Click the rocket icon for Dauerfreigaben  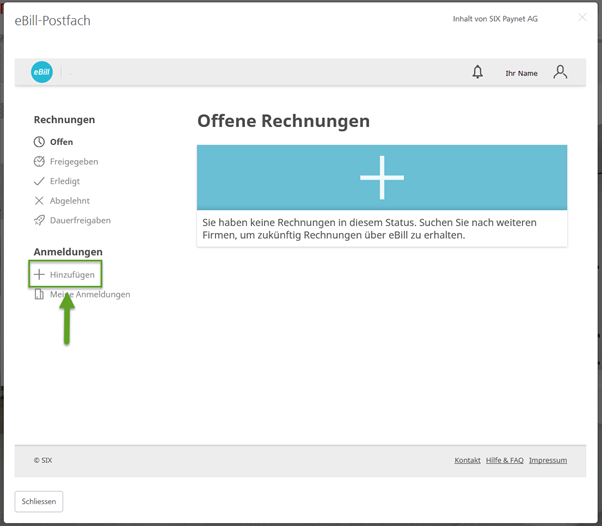39,220
